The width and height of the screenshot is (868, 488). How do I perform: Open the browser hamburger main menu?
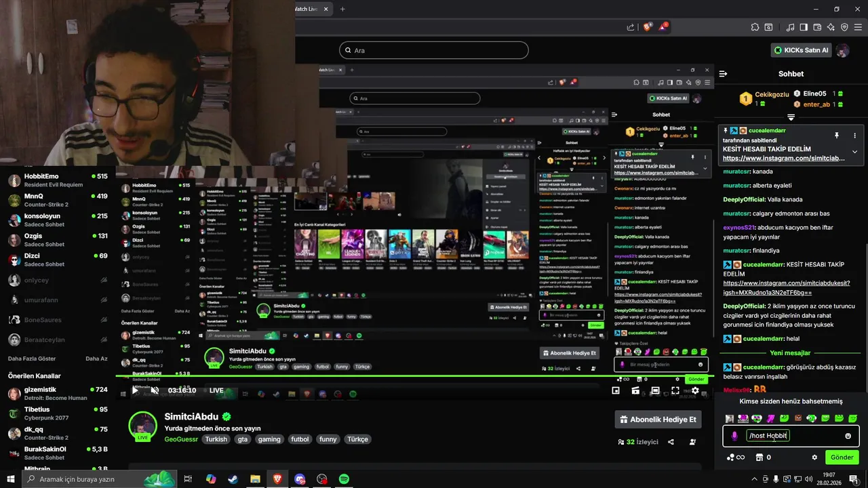[x=858, y=27]
